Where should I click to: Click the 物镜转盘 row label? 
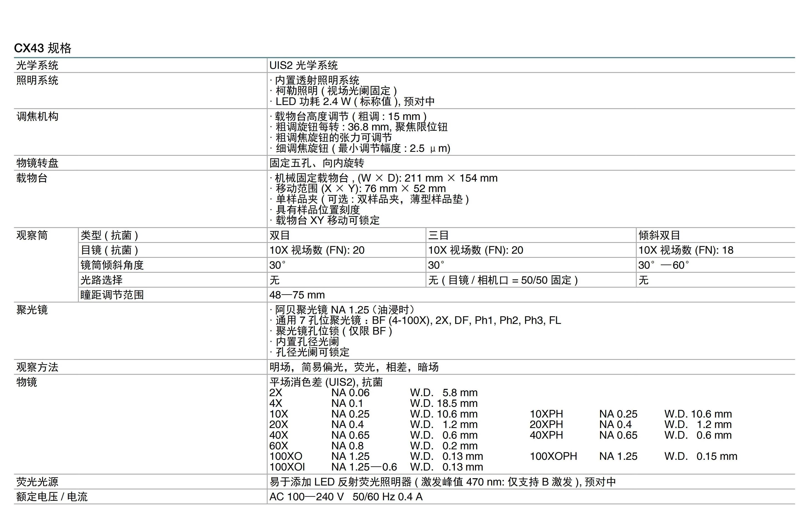point(37,163)
